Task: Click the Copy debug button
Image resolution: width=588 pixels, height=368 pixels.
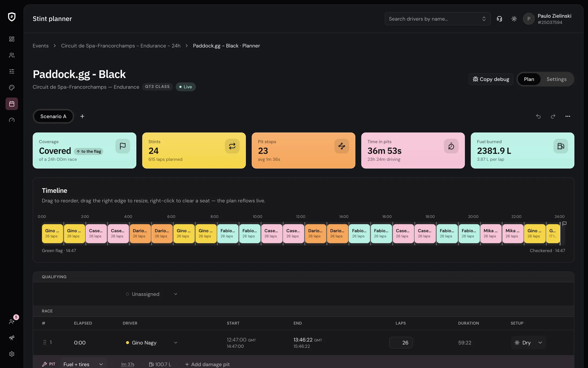Action: coord(491,79)
